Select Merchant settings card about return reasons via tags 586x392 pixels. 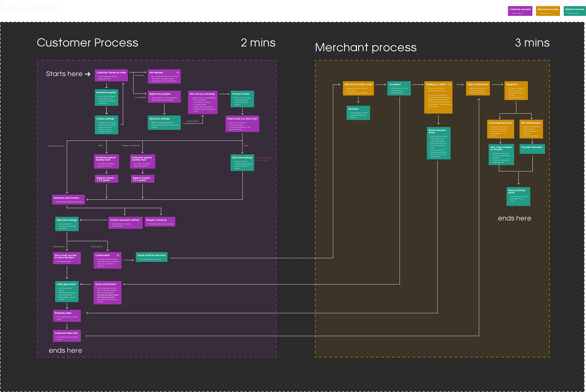click(164, 122)
